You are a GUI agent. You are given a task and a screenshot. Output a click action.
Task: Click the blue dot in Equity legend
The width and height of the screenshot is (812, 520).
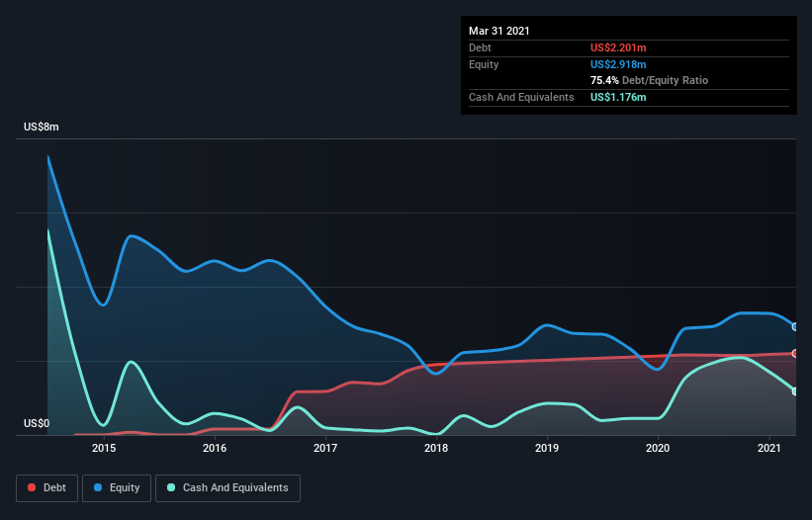point(98,488)
